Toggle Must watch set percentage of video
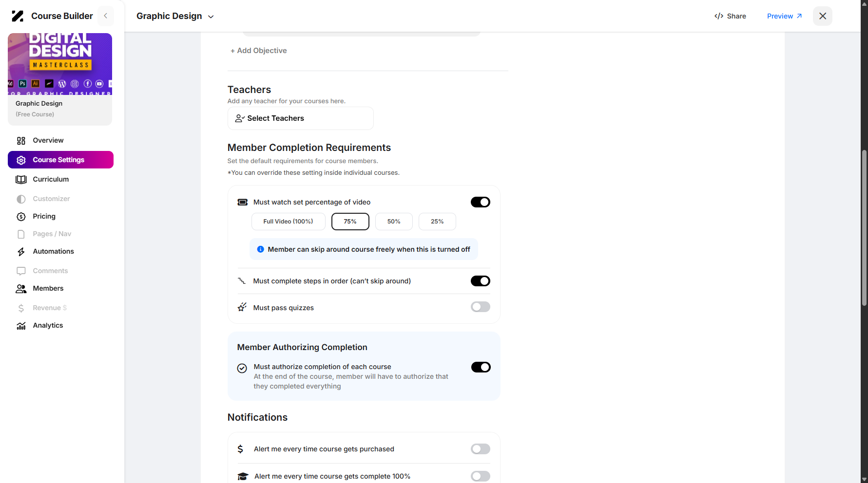 480,202
